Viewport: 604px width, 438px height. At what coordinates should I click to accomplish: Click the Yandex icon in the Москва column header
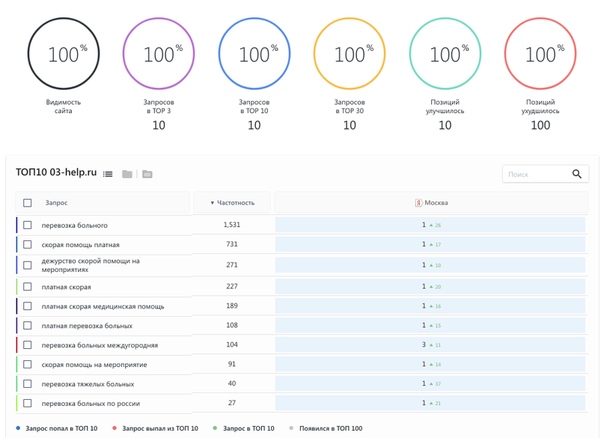[418, 203]
